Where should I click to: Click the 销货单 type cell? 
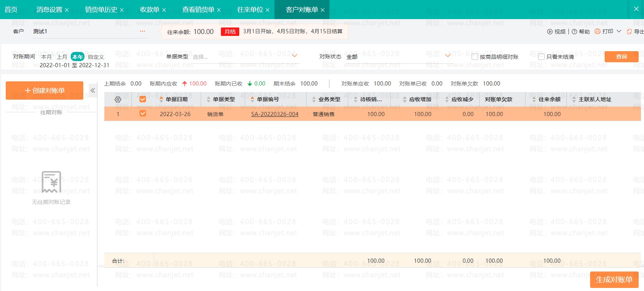215,114
